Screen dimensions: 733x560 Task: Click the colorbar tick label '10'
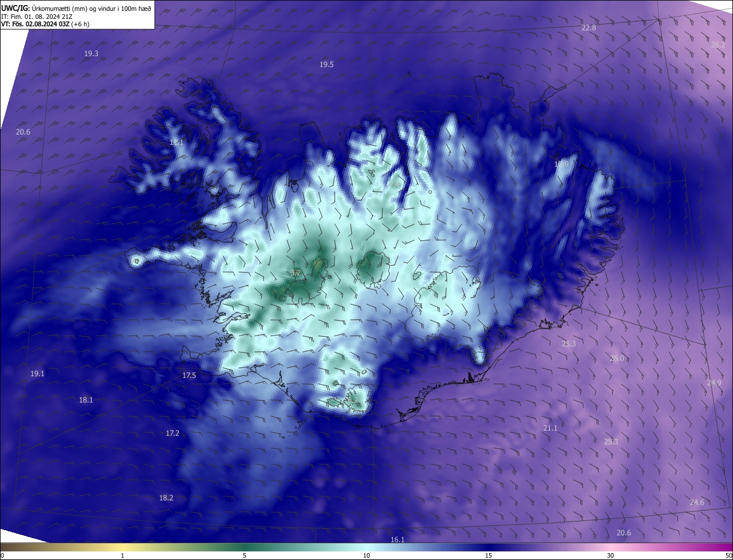[x=366, y=556]
